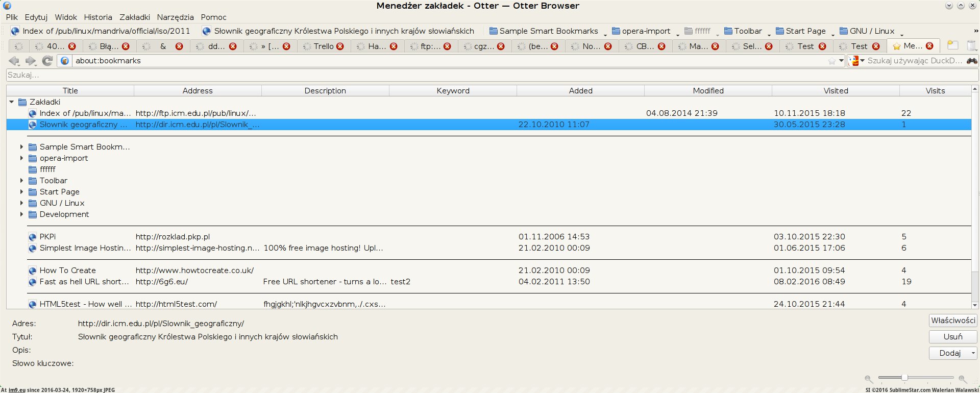Click the binoculars search button
Screen dimensions: 980x393
click(x=972, y=61)
